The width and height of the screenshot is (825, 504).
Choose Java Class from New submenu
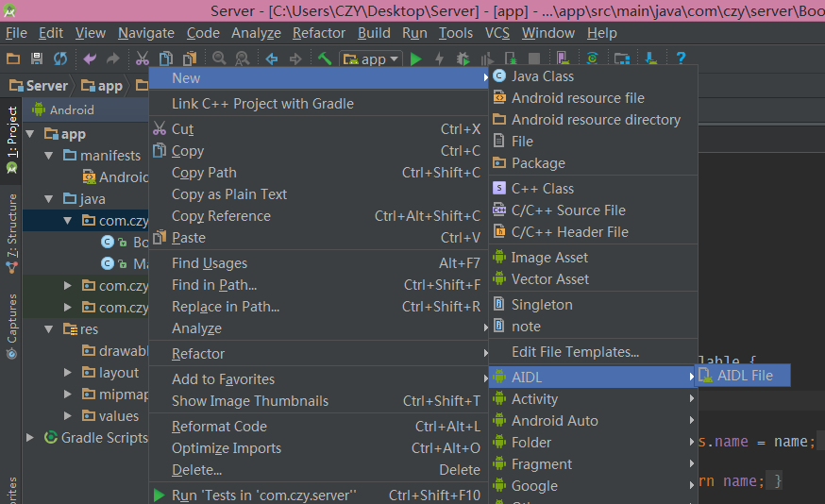[x=542, y=76]
